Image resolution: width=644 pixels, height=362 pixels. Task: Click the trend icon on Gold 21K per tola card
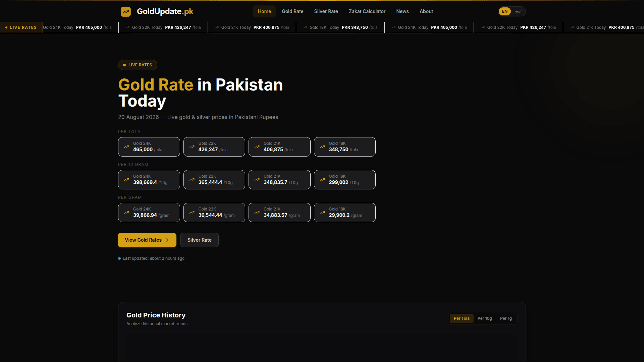click(x=257, y=147)
